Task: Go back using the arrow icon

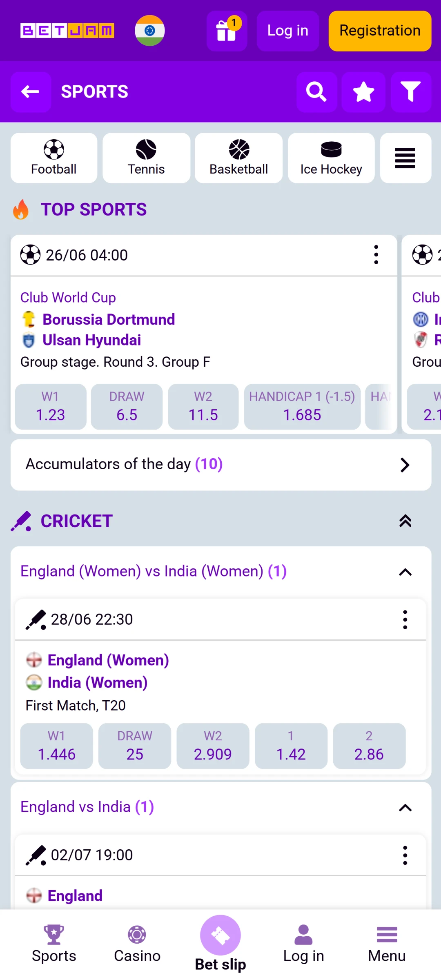Action: 31,92
